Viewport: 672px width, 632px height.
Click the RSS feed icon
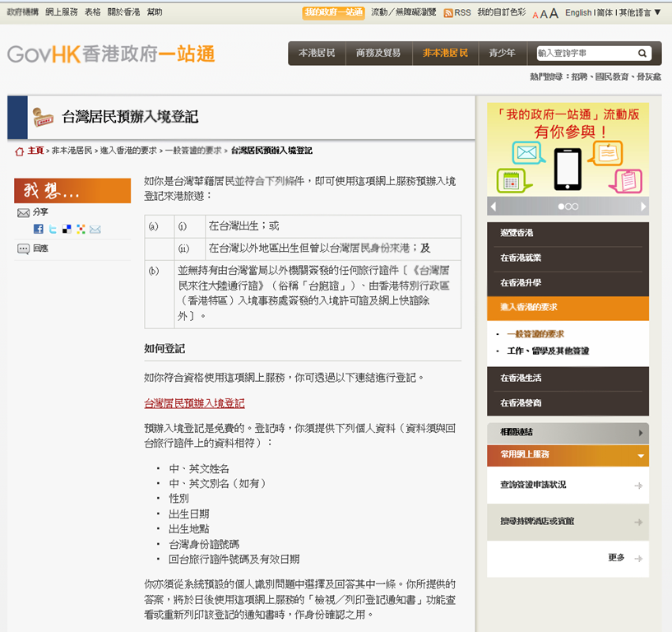448,13
